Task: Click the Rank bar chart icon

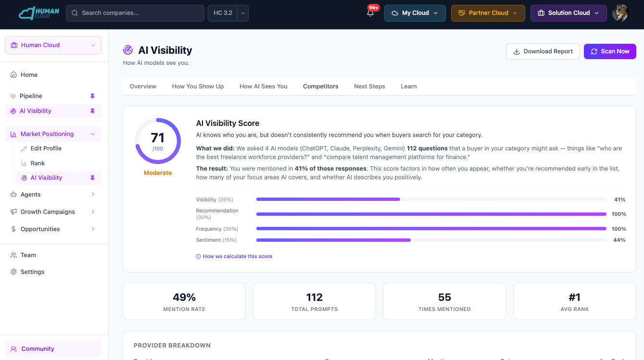Action: point(25,163)
